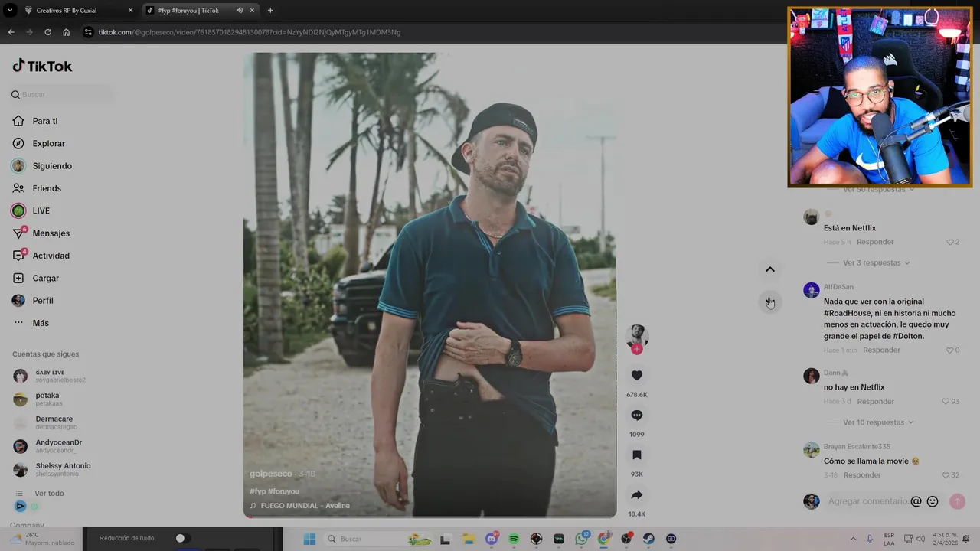Post comment with the red send button

[x=957, y=501]
